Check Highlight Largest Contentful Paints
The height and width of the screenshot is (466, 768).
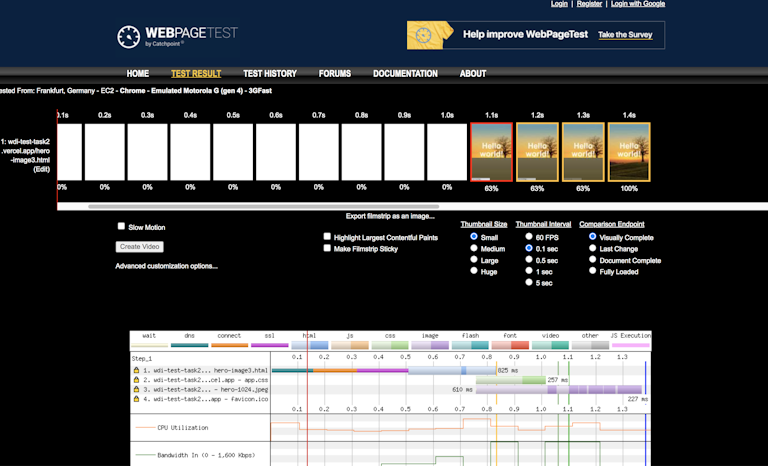pyautogui.click(x=327, y=237)
